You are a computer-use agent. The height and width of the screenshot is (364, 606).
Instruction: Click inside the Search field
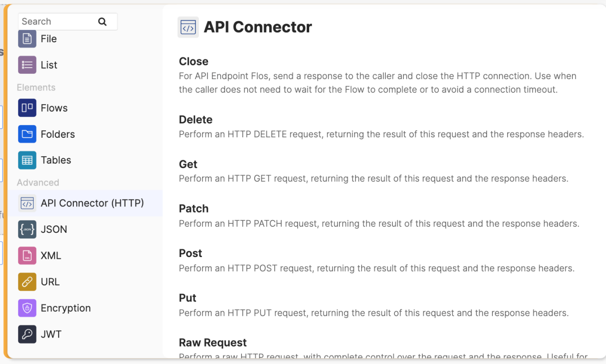[57, 21]
